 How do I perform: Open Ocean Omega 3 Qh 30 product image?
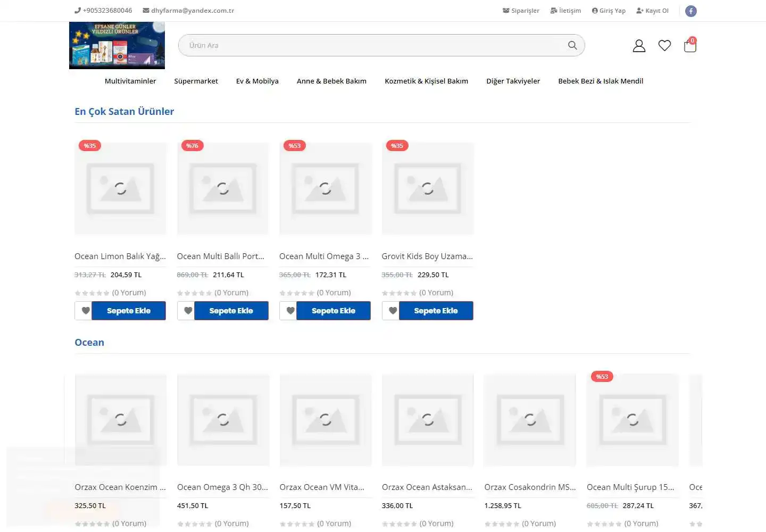[x=223, y=420]
